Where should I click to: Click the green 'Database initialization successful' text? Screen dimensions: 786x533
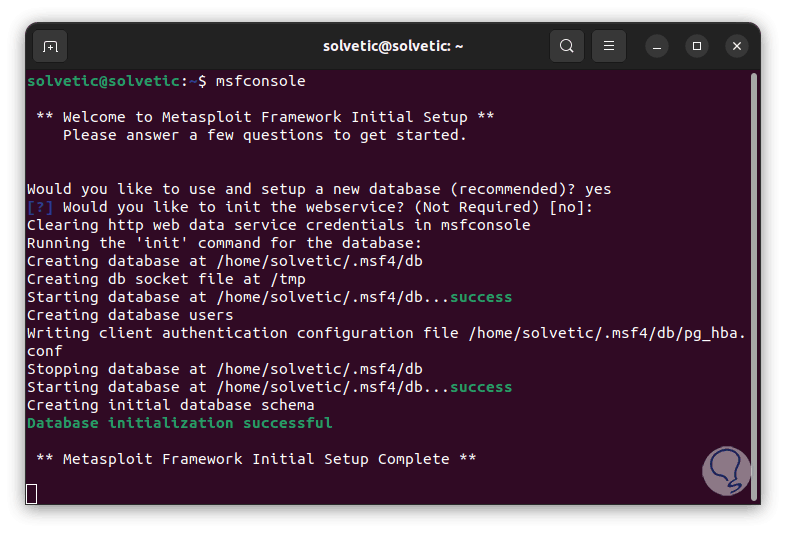click(x=180, y=423)
